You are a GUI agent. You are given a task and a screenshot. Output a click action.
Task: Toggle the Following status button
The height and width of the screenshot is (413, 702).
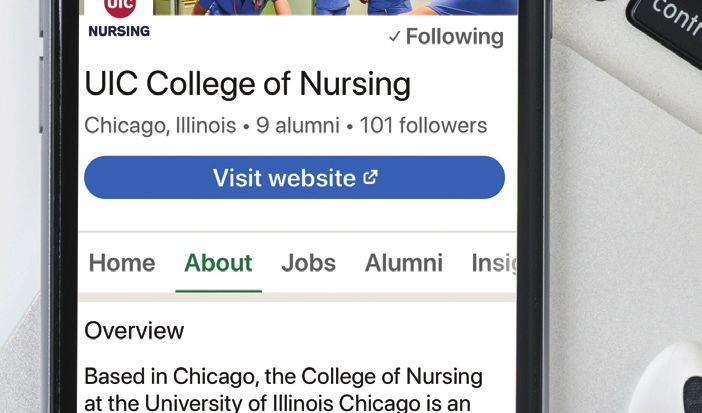click(x=446, y=37)
